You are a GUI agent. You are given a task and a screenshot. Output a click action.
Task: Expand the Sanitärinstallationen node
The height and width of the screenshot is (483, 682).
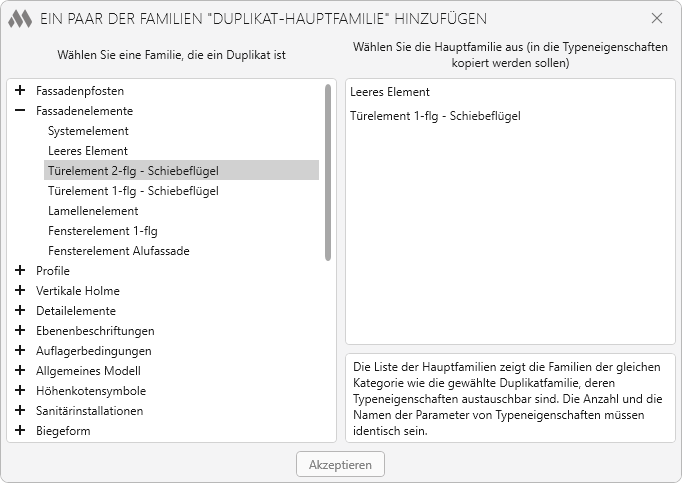tap(20, 411)
